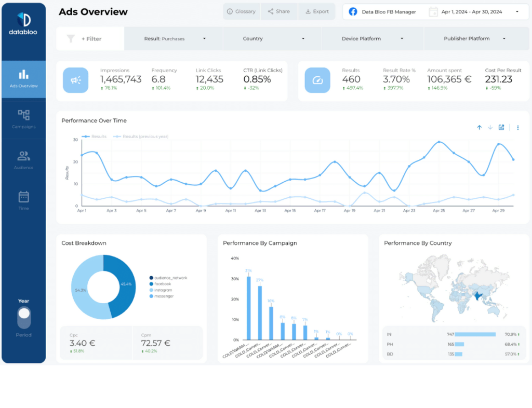The height and width of the screenshot is (408, 532).
Task: Click the databloo logo
Action: click(24, 24)
